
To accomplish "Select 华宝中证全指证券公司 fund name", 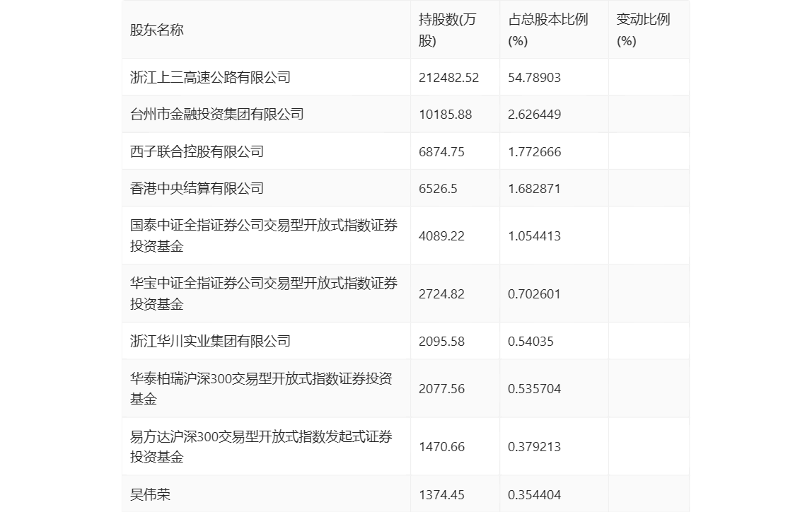I will click(264, 293).
